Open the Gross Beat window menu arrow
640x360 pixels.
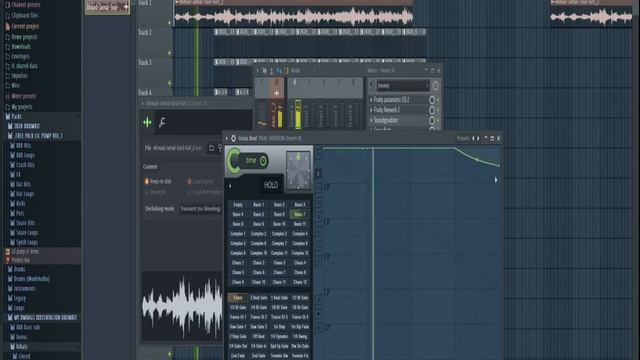[227, 138]
